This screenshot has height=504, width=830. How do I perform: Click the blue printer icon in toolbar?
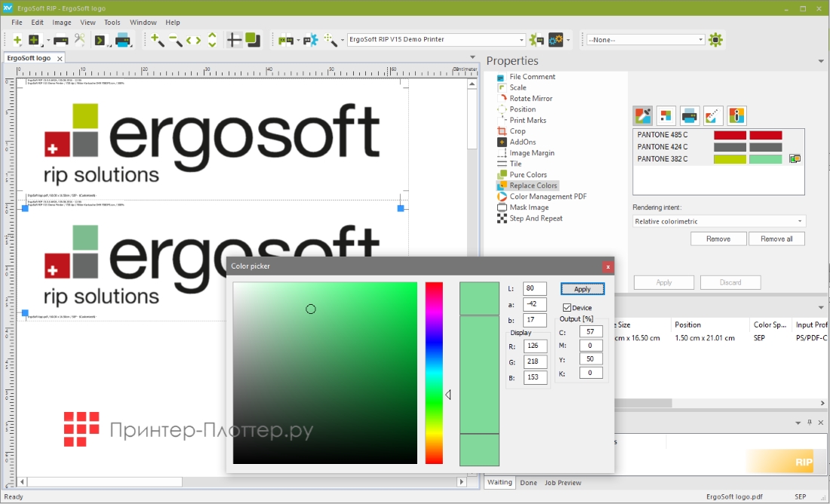click(122, 40)
